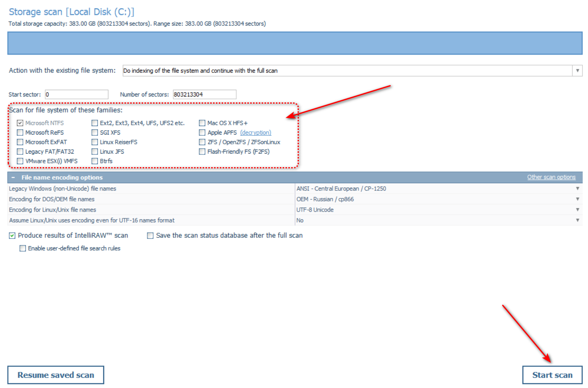
Task: Enable the Btrfs file system checkbox
Action: point(95,161)
